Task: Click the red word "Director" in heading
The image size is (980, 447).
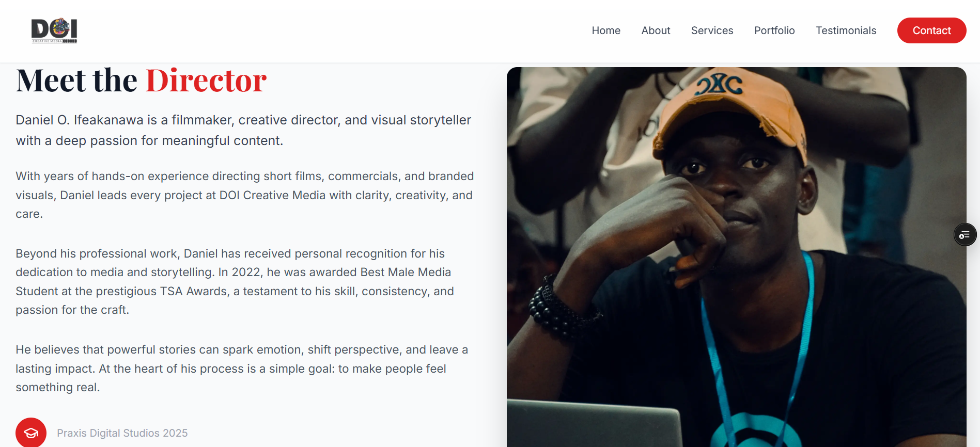Action: click(206, 81)
